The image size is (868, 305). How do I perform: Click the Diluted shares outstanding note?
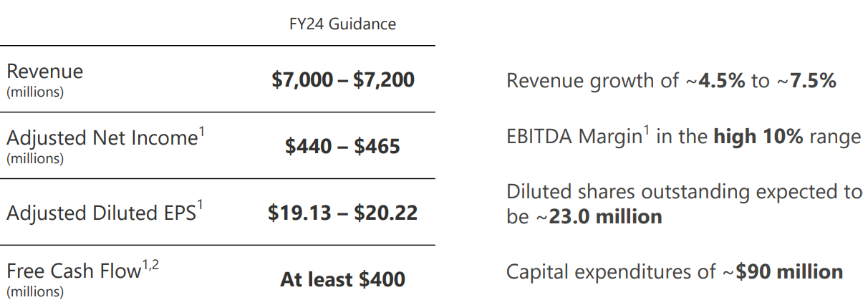683,192
